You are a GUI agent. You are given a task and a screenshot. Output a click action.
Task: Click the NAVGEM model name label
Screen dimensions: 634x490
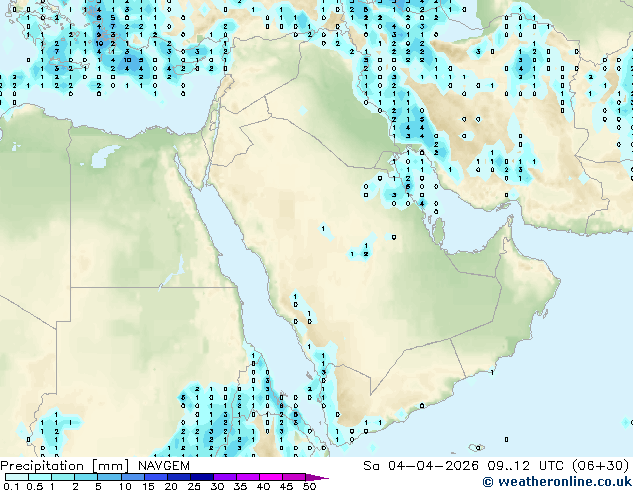point(164,466)
